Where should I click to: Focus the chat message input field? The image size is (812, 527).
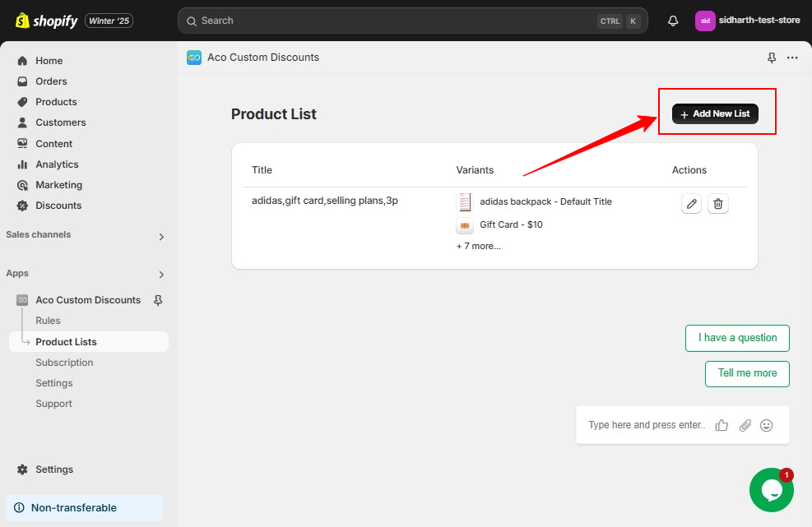pyautogui.click(x=647, y=425)
